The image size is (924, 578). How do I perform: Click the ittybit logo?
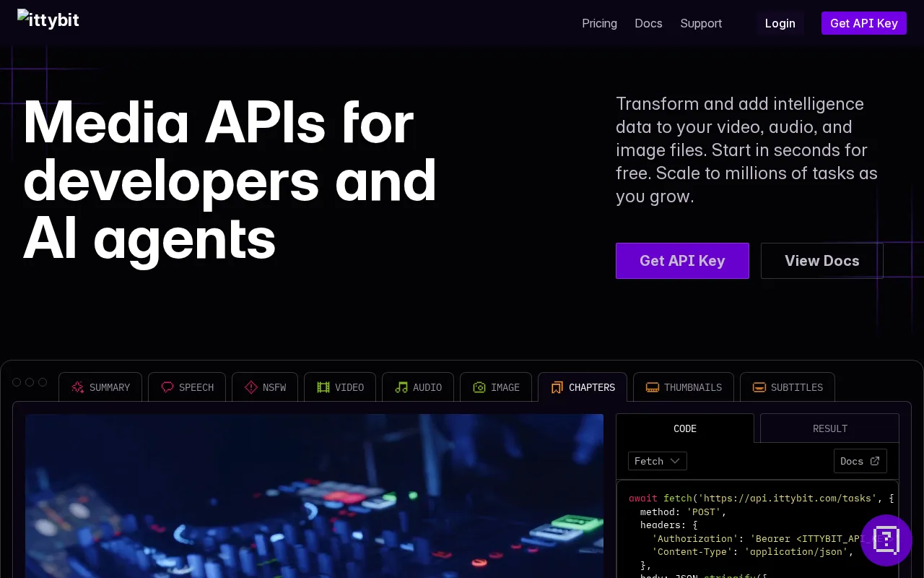coord(48,20)
